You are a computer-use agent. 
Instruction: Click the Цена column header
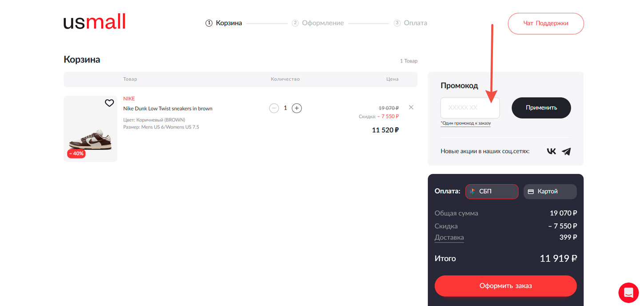(392, 79)
